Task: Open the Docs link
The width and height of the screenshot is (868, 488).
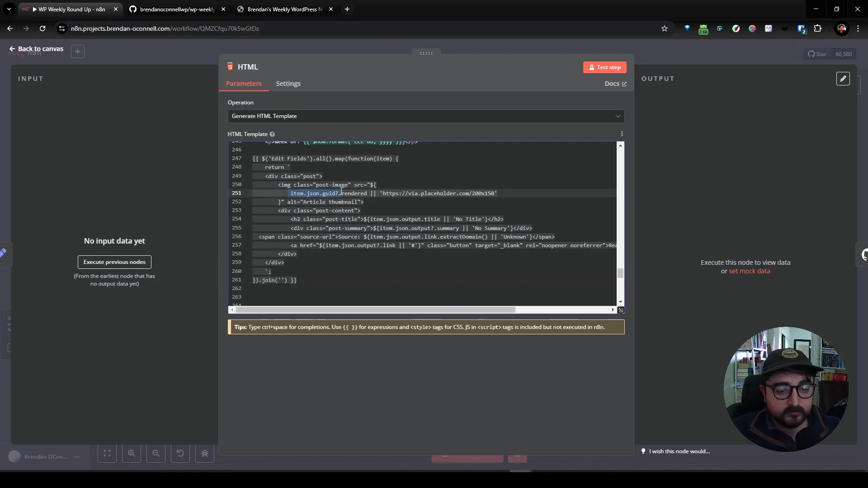Action: pyautogui.click(x=615, y=84)
